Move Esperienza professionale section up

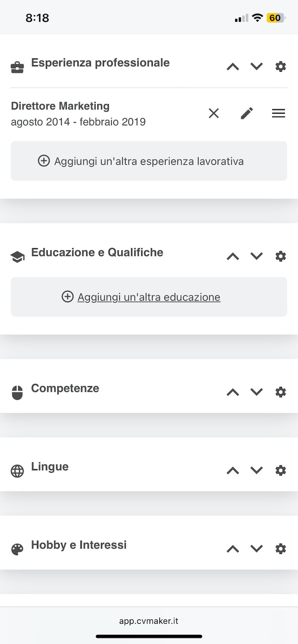(233, 67)
